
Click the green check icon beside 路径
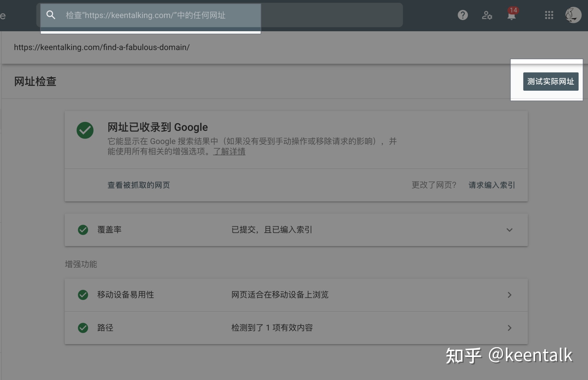(83, 328)
